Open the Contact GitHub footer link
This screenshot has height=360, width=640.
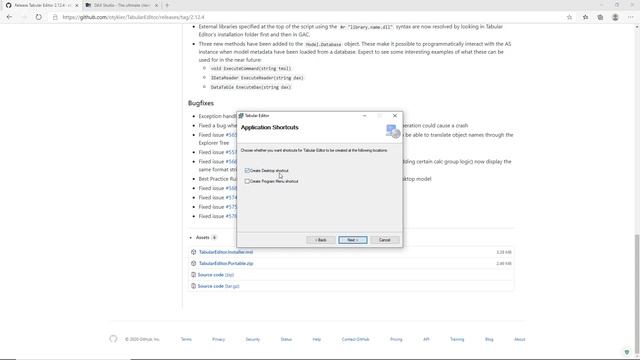tap(356, 340)
